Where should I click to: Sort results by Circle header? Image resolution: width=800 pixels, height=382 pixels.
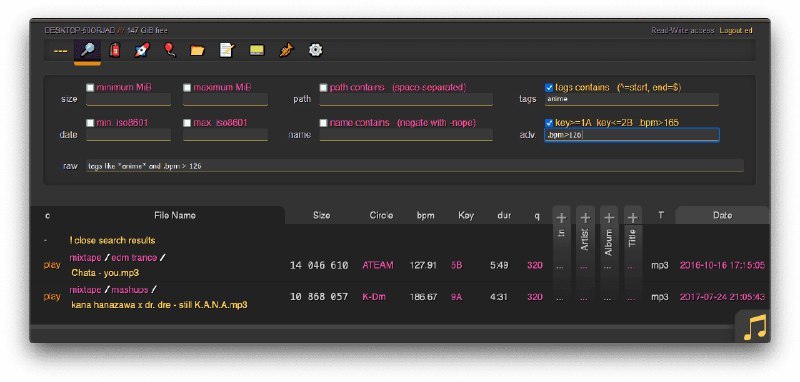[381, 215]
